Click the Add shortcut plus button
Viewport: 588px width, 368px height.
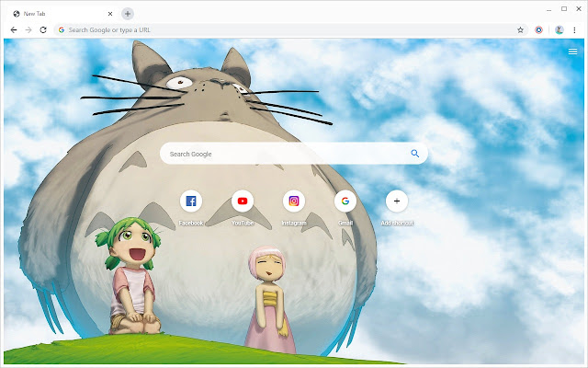(397, 201)
